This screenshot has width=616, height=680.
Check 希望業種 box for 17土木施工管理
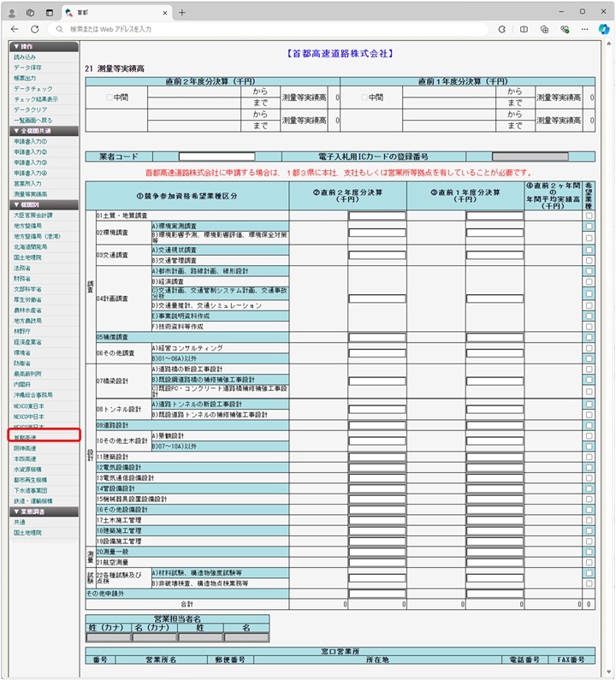(589, 520)
